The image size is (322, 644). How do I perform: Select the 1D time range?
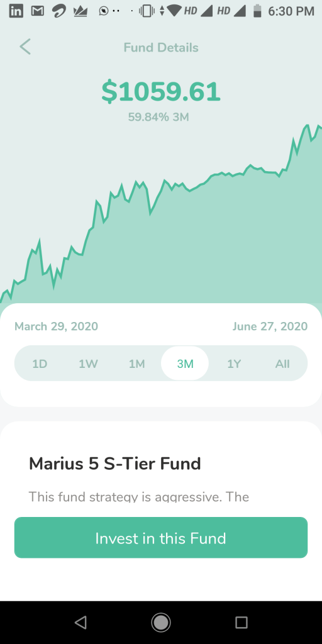[x=40, y=364]
